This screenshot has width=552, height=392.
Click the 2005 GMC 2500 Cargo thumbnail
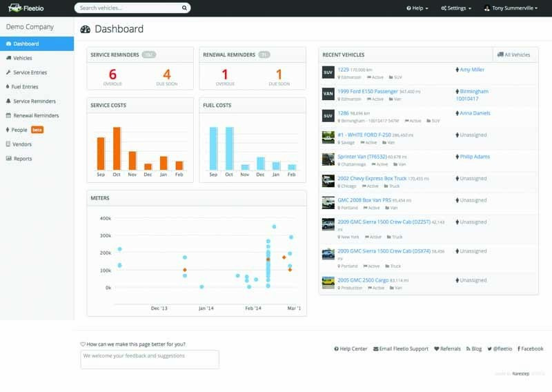328,283
